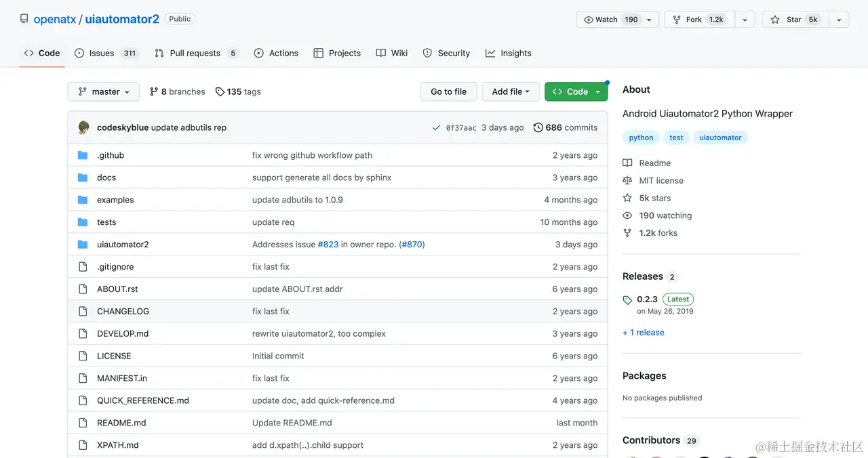Star the uiautomator2 repository
This screenshot has height=458, width=868.
click(795, 20)
